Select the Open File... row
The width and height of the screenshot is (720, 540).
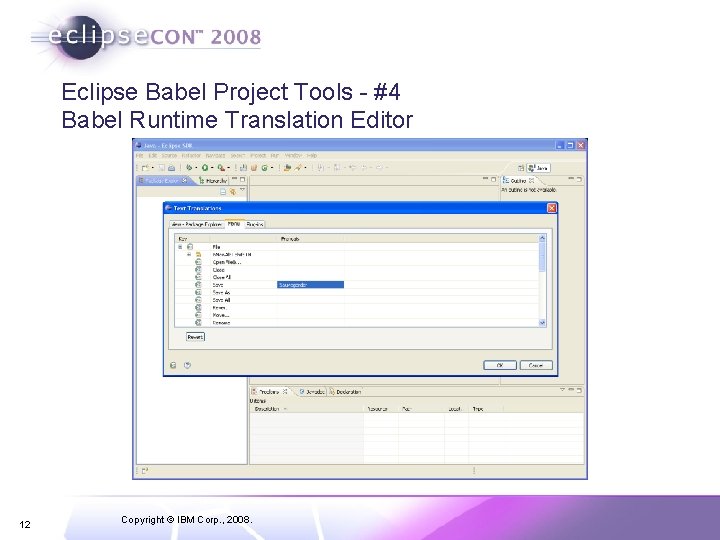(x=356, y=262)
